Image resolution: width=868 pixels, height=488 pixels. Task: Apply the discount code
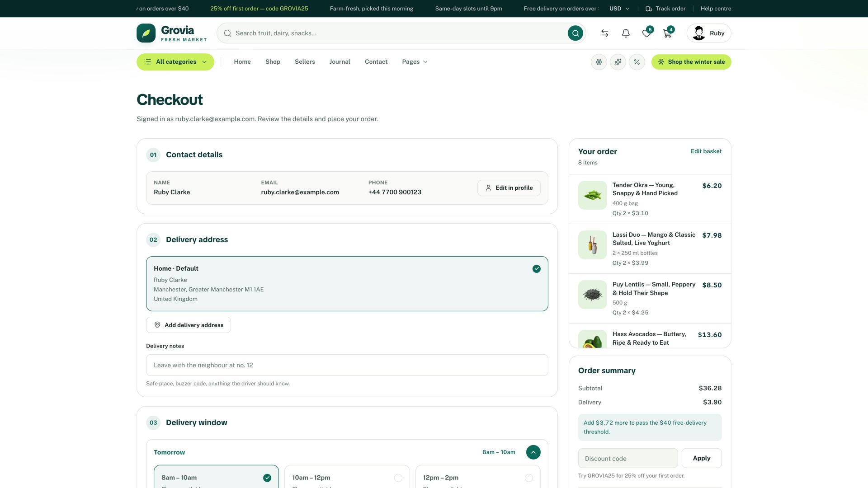pos(702,458)
